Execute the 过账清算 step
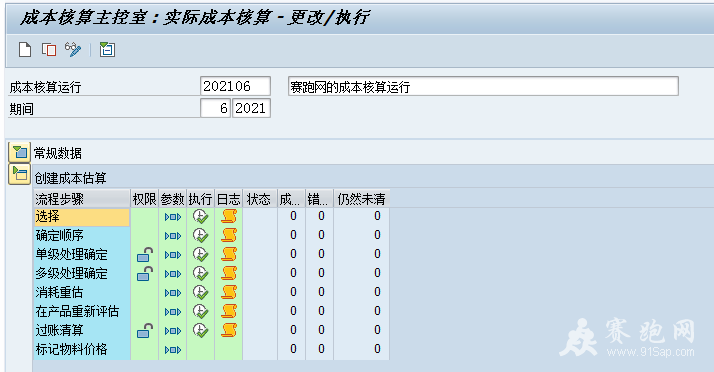This screenshot has width=714, height=372. (200, 330)
